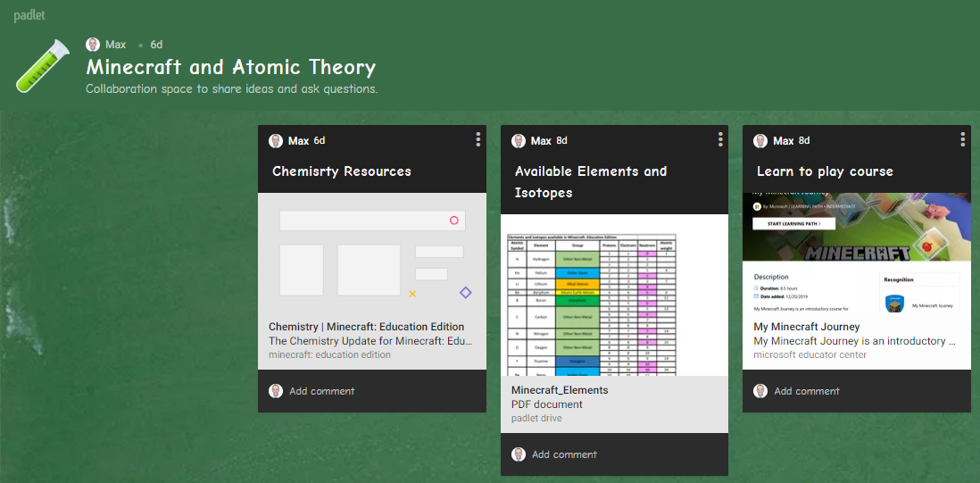Click the Chemisrty Resources post title
The width and height of the screenshot is (980, 483).
(x=342, y=171)
